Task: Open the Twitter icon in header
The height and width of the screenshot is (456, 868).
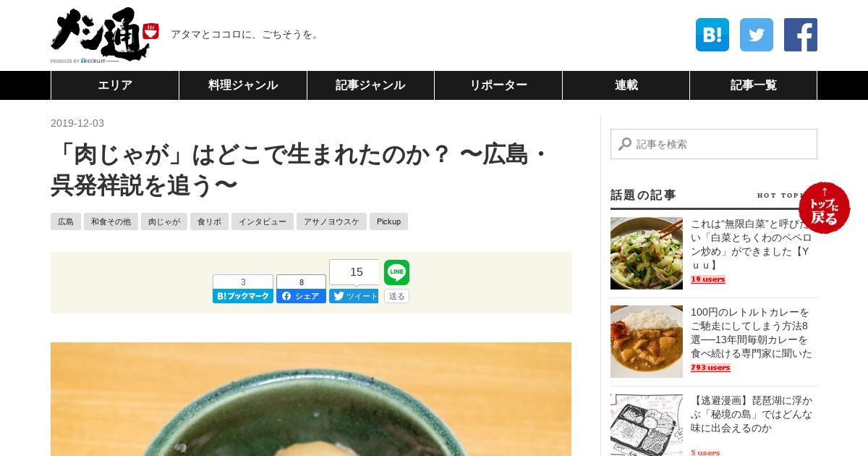Action: (x=757, y=35)
